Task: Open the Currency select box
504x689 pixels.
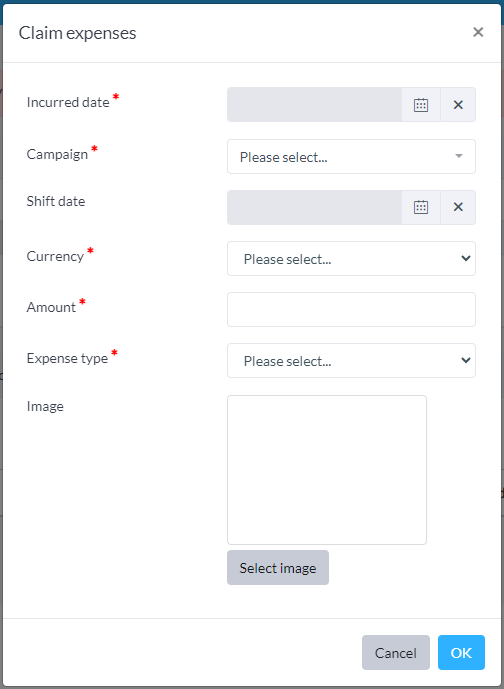Action: click(x=351, y=258)
